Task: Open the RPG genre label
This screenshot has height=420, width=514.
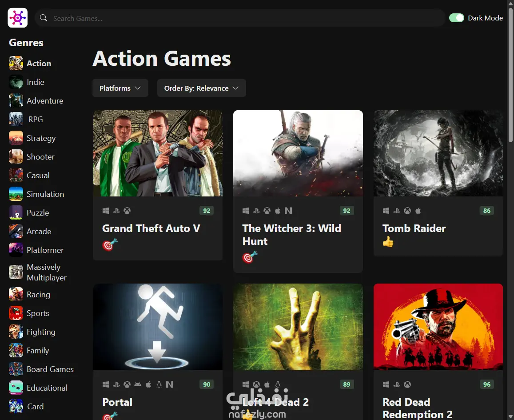Action: click(36, 120)
